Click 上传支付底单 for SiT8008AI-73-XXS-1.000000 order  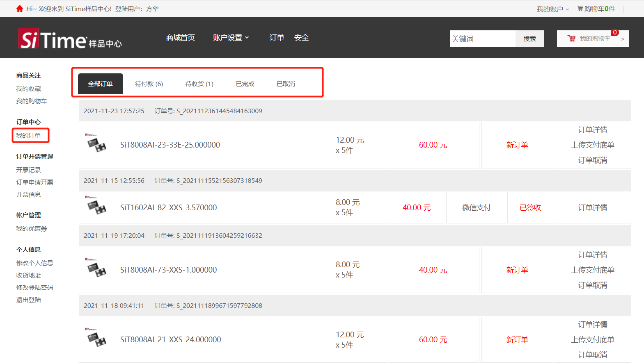tap(593, 270)
